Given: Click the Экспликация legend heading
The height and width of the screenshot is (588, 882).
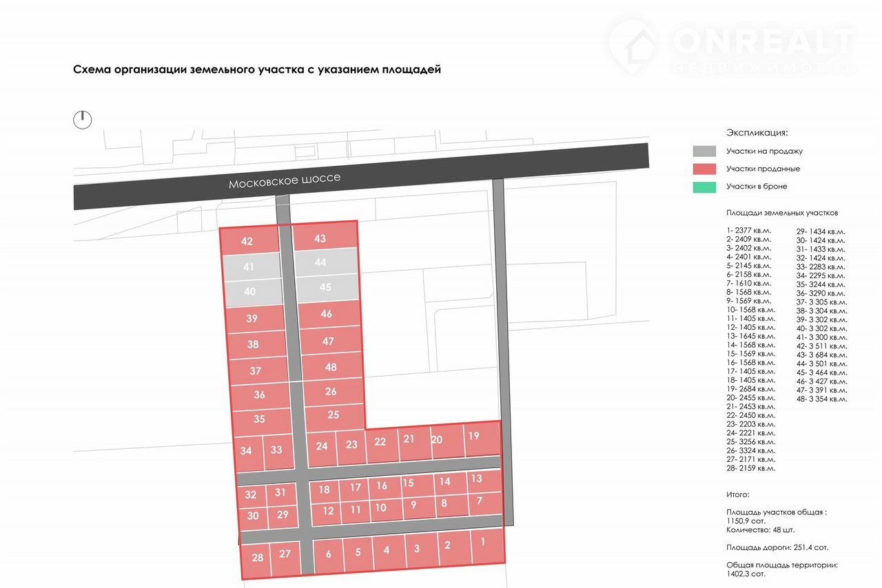Looking at the screenshot, I should [x=757, y=132].
